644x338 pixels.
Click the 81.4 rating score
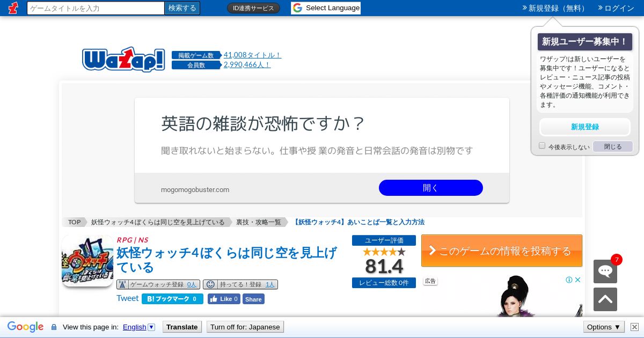click(384, 267)
